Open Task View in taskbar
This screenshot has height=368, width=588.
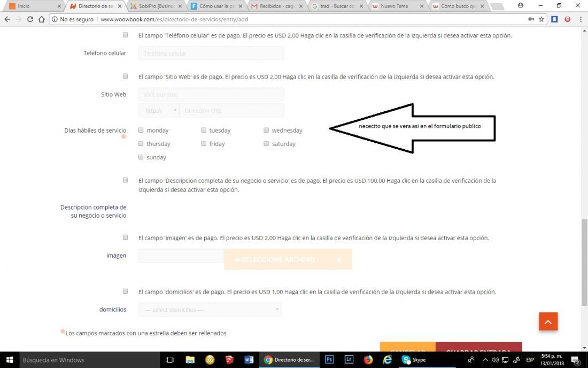click(170, 360)
